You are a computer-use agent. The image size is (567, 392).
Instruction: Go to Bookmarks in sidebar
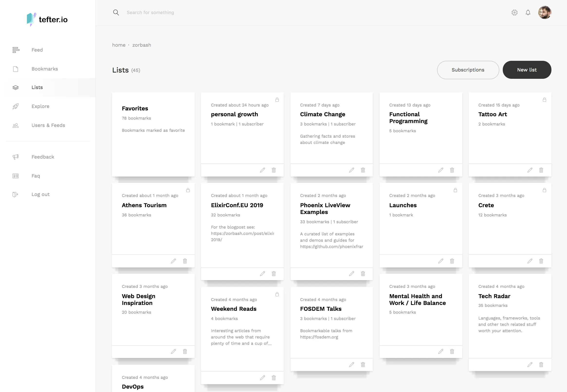45,69
